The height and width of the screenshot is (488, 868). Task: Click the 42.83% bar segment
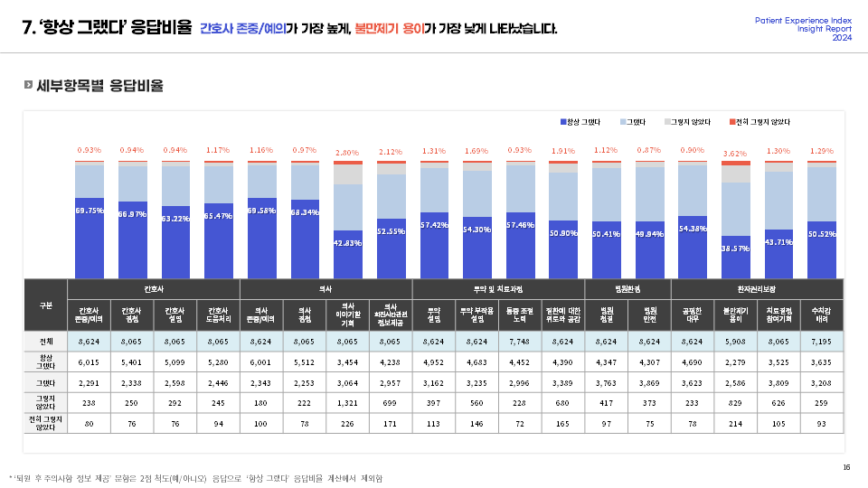(x=347, y=255)
